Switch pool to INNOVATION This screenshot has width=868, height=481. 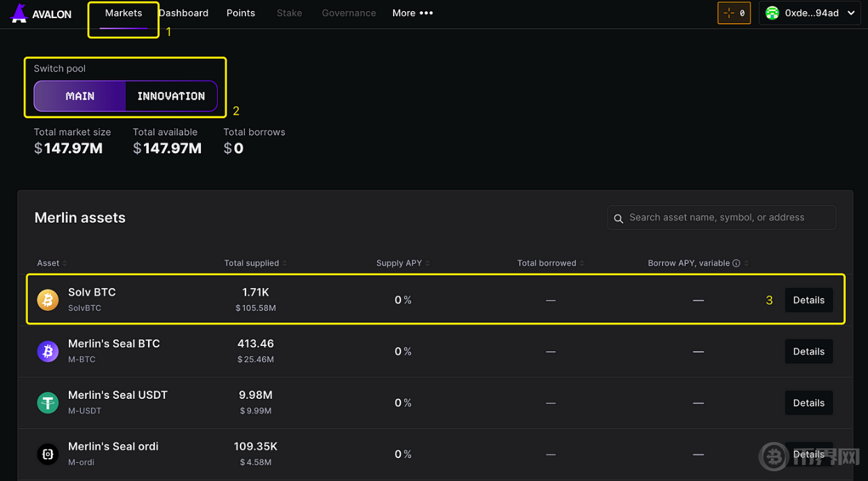(171, 96)
